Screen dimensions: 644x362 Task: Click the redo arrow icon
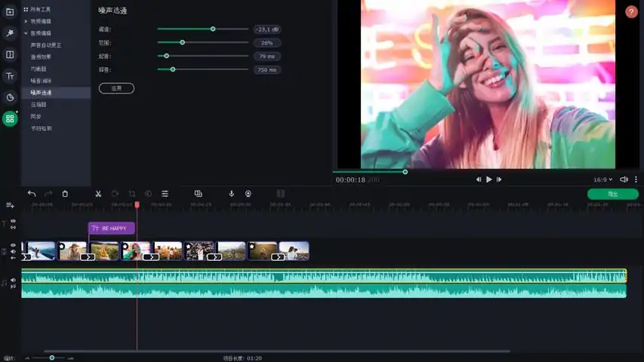click(x=48, y=194)
